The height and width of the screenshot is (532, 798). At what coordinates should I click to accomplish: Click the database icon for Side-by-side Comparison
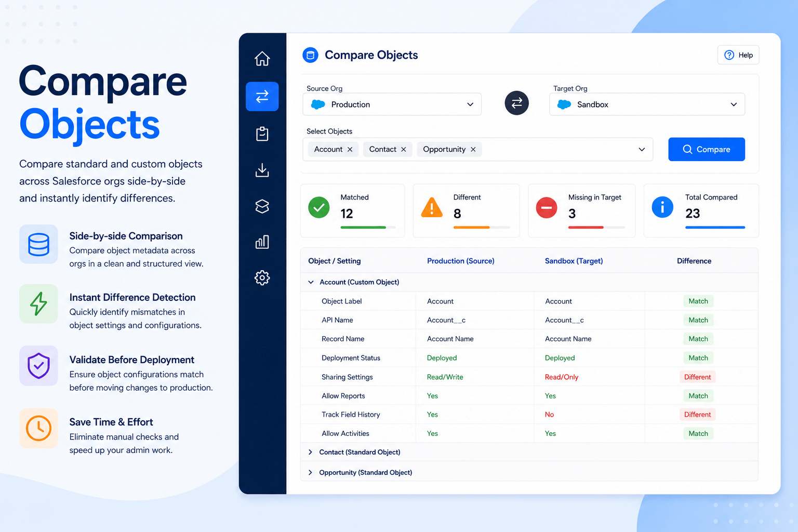pyautogui.click(x=38, y=244)
